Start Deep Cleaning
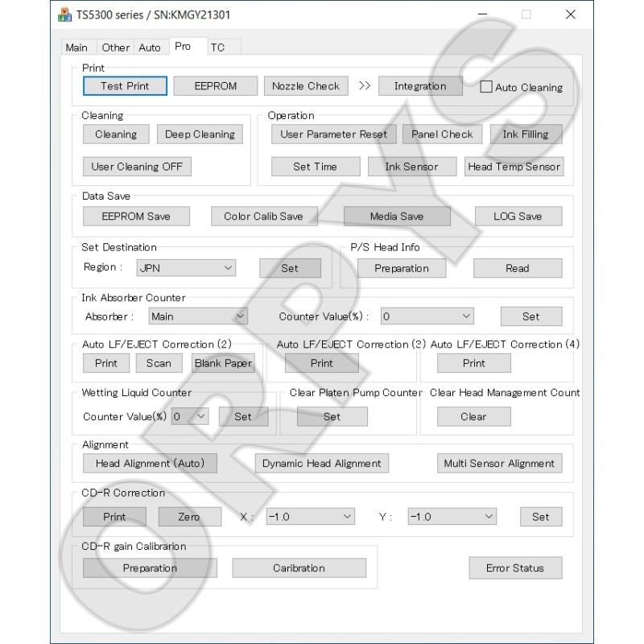This screenshot has width=644, height=644. [x=200, y=134]
